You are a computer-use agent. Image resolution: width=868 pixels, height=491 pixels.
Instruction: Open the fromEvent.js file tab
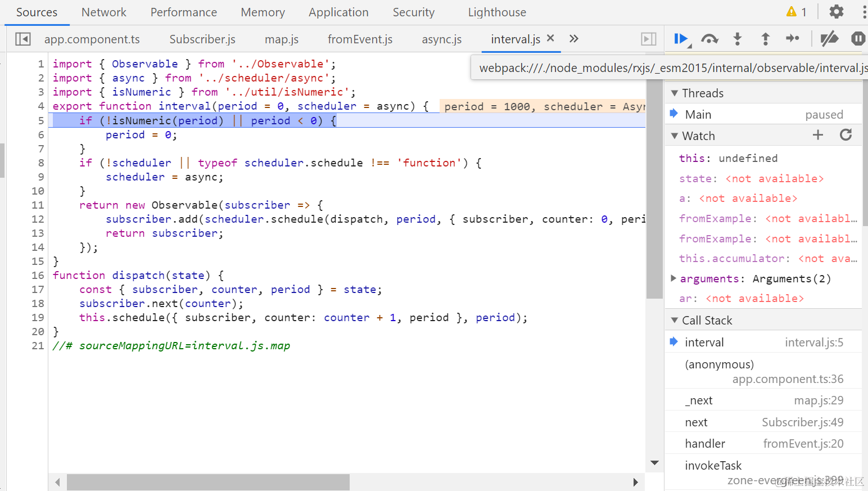tap(360, 39)
